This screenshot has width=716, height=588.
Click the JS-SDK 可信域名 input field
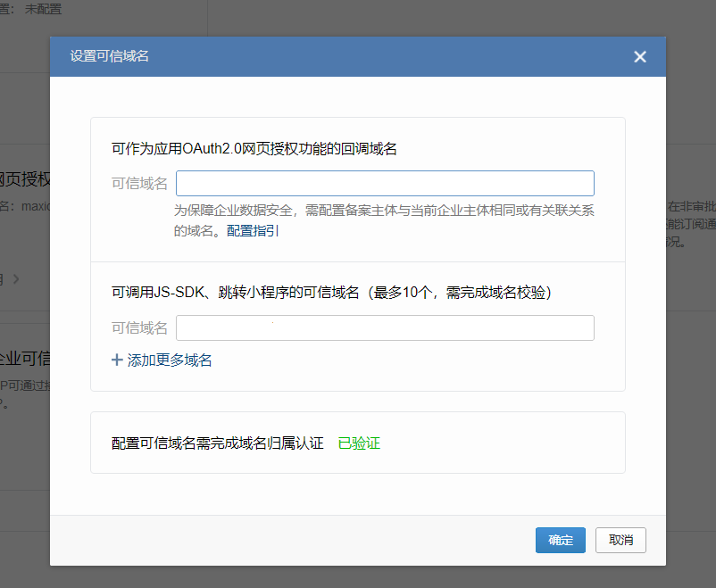pos(385,327)
